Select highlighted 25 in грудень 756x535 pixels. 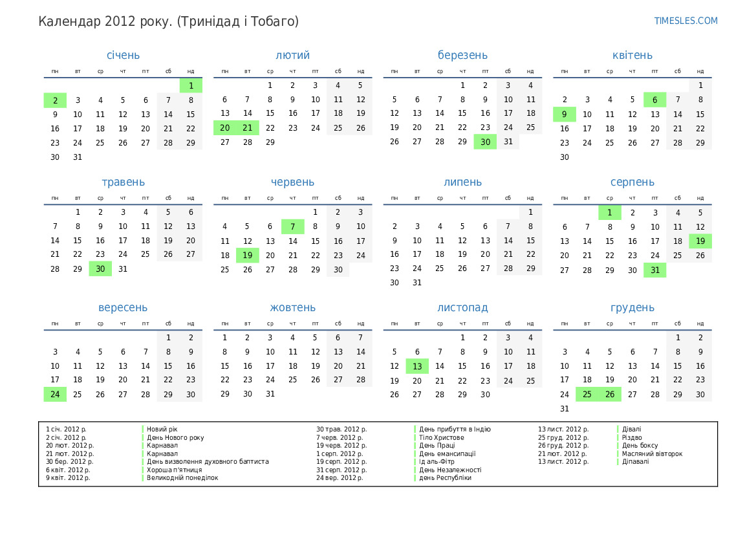click(587, 395)
